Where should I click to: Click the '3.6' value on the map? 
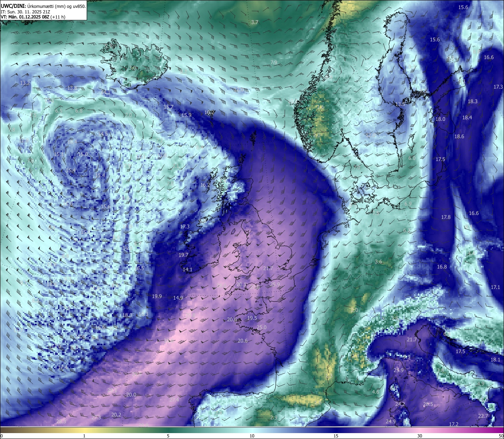click(x=378, y=262)
